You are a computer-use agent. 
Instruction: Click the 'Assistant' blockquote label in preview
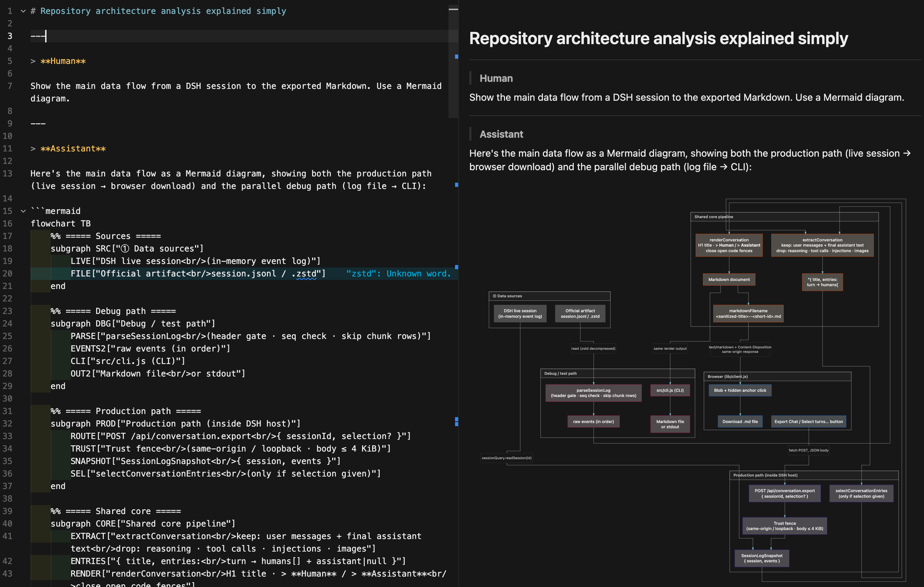click(x=501, y=134)
